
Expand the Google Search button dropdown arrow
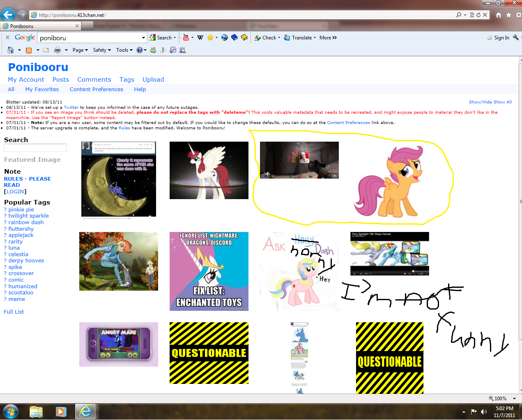point(175,38)
